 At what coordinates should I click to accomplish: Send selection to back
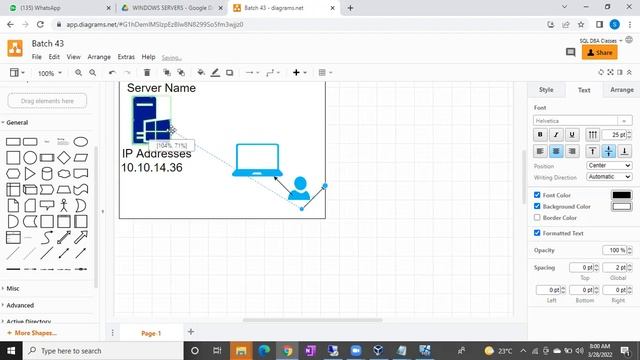point(181,73)
